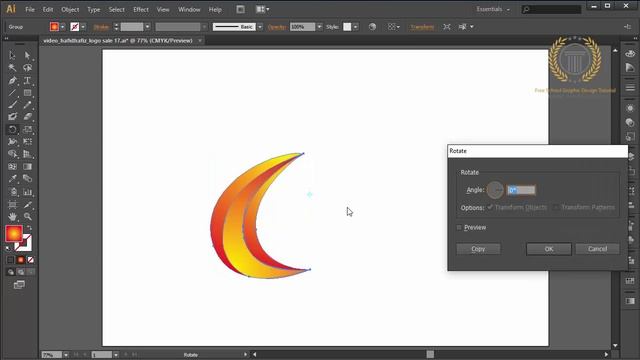
Task: Open the Arrange Documents dropdown
Action: pos(262,9)
